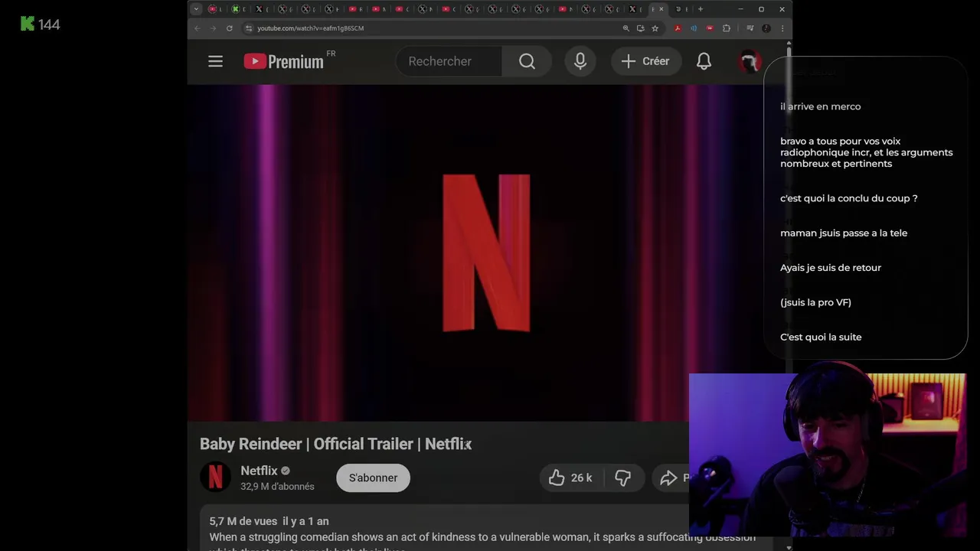Subscribe using the S'abonner button
Screen dimensions: 980x551
373,478
